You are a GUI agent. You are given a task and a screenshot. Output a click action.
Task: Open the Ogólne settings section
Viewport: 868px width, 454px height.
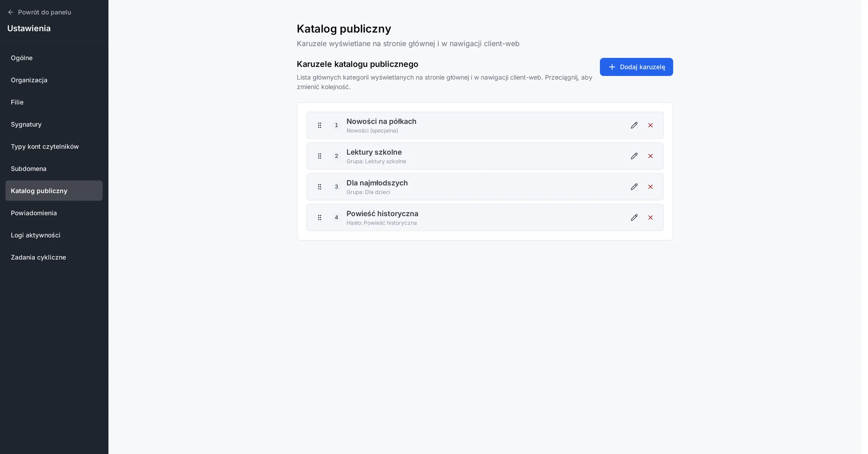pos(54,58)
